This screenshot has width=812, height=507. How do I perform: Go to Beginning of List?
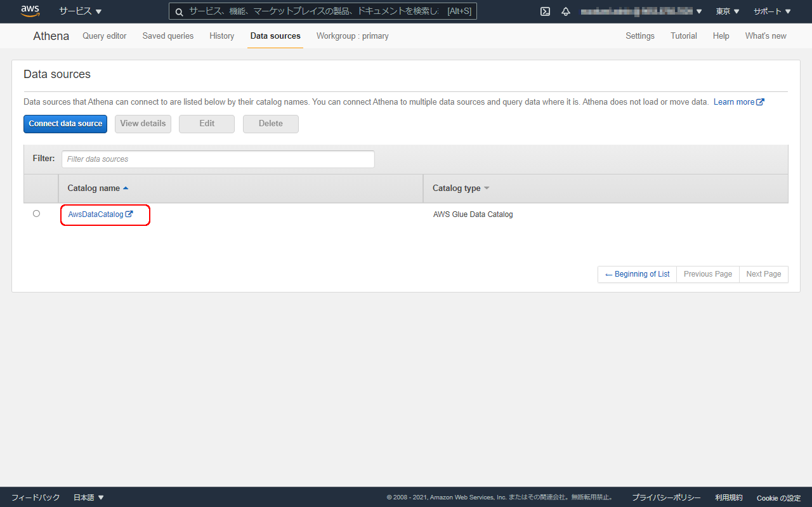(637, 274)
